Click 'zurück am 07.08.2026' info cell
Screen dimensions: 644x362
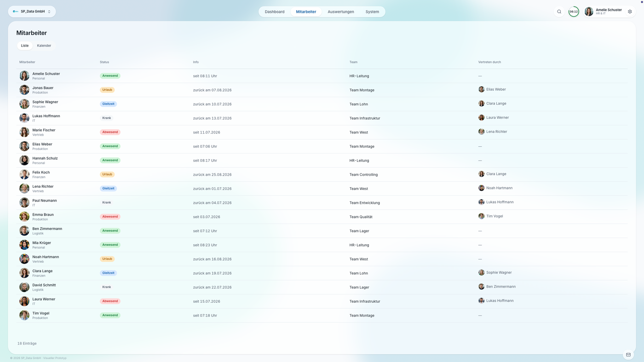click(212, 90)
